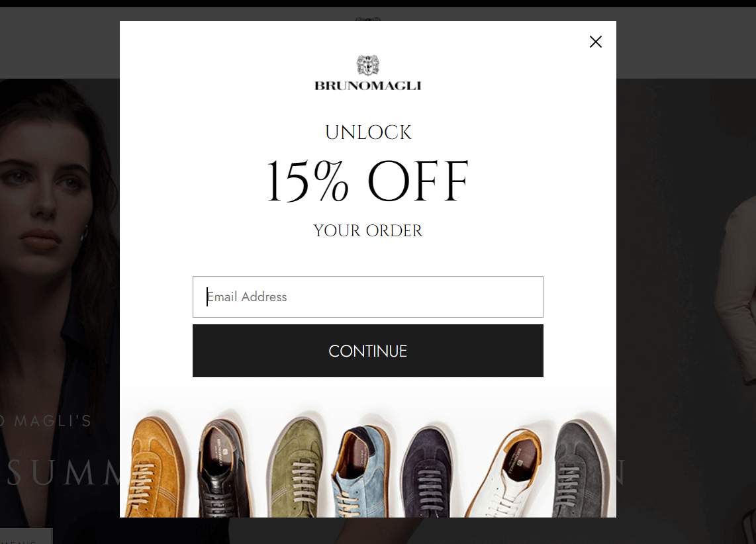Screen dimensions: 756x544
Task: Click the UNLOCK heading text
Action: [368, 132]
